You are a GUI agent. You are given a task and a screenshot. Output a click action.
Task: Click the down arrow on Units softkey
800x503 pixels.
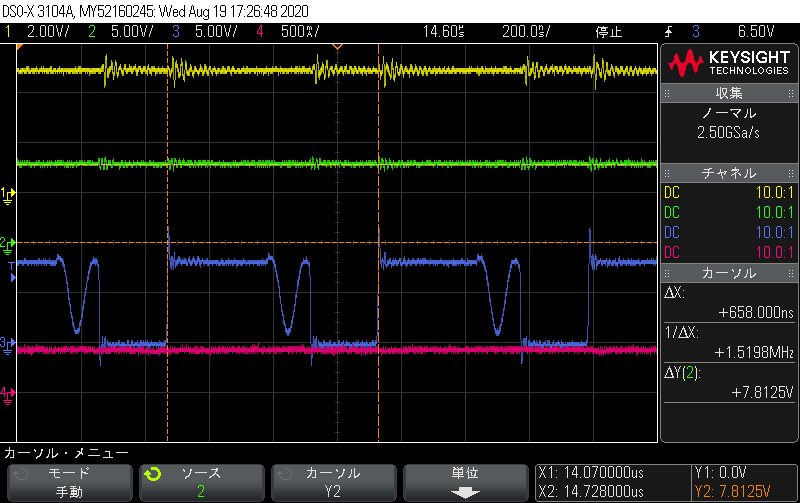(465, 493)
